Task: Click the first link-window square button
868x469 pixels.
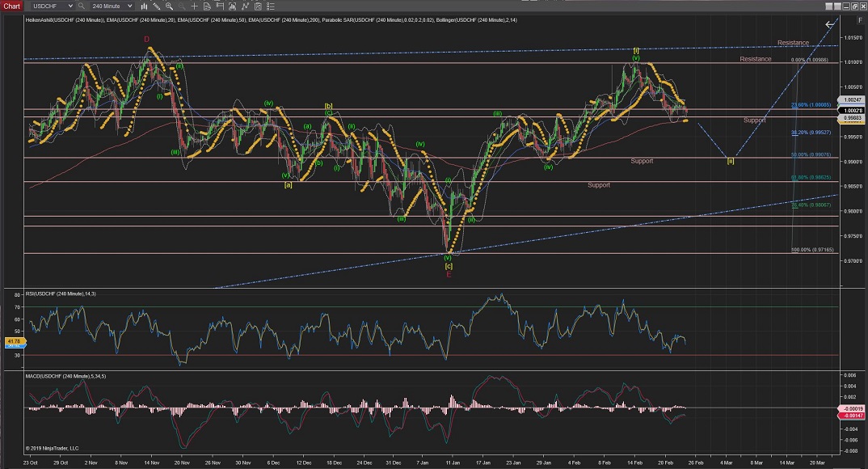Action: click(x=828, y=6)
